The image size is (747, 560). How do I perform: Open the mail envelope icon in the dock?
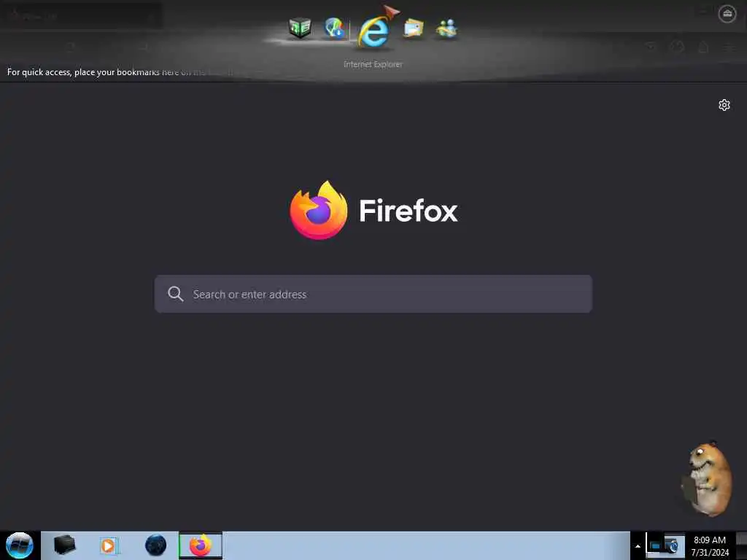[x=413, y=28]
